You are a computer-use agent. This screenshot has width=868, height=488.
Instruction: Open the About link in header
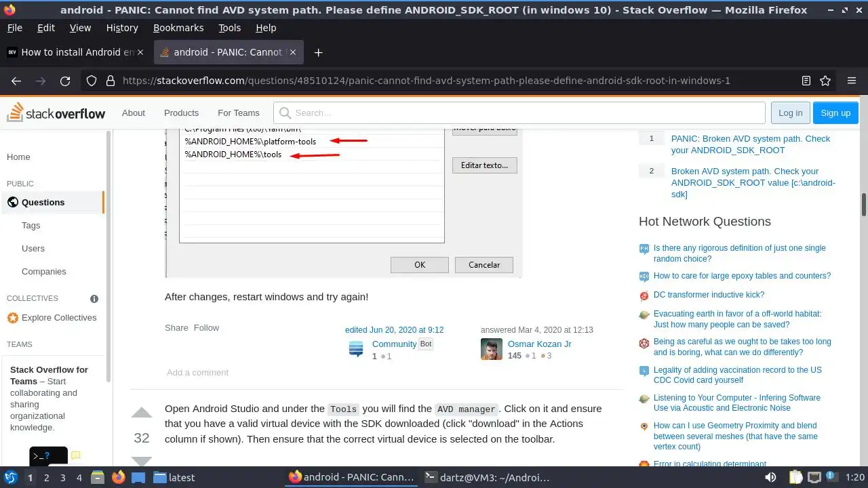[x=134, y=113]
